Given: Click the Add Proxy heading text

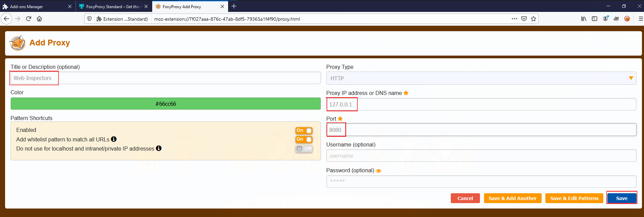Looking at the screenshot, I should (x=50, y=43).
